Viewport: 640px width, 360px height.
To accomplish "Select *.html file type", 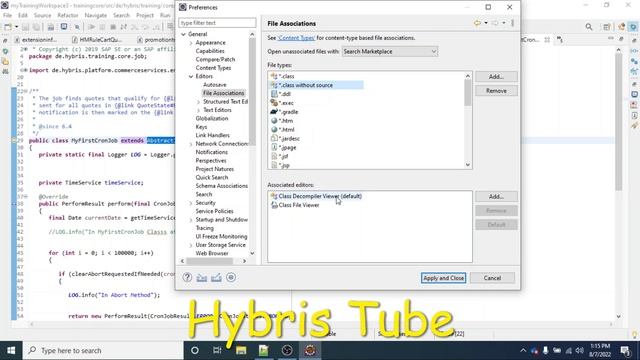I will tap(286, 130).
